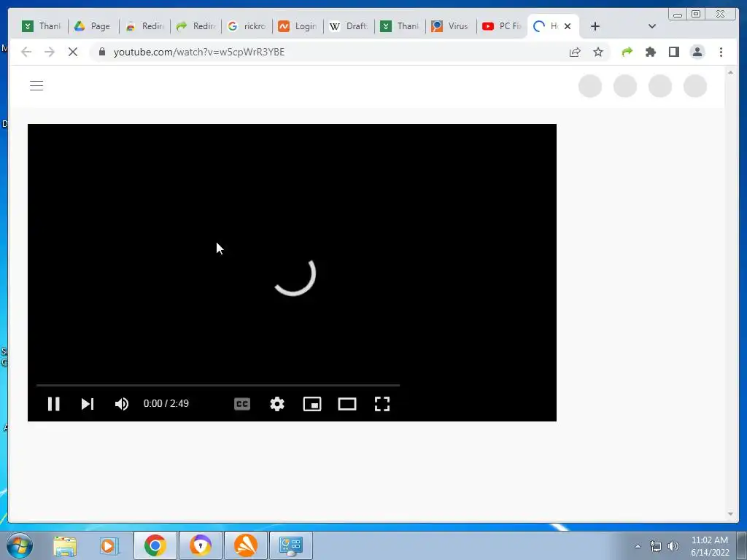
Task: Switch to Page Google Drive tab
Action: point(93,26)
